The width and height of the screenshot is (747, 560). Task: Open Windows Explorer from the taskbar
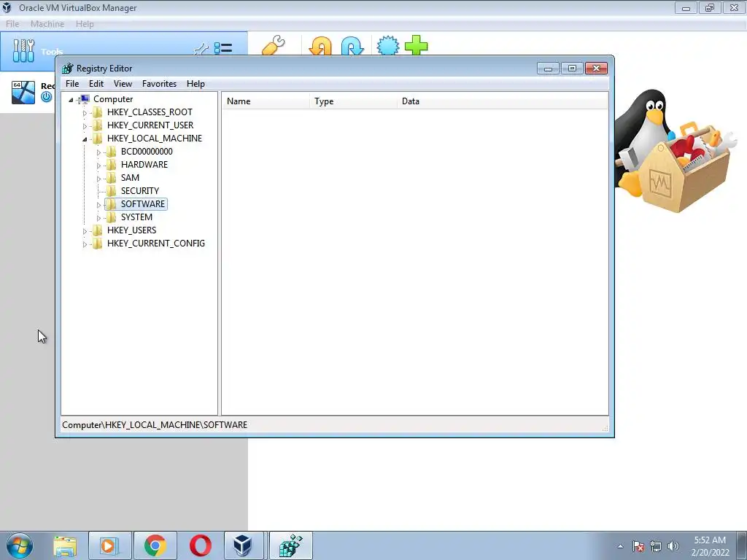point(65,545)
